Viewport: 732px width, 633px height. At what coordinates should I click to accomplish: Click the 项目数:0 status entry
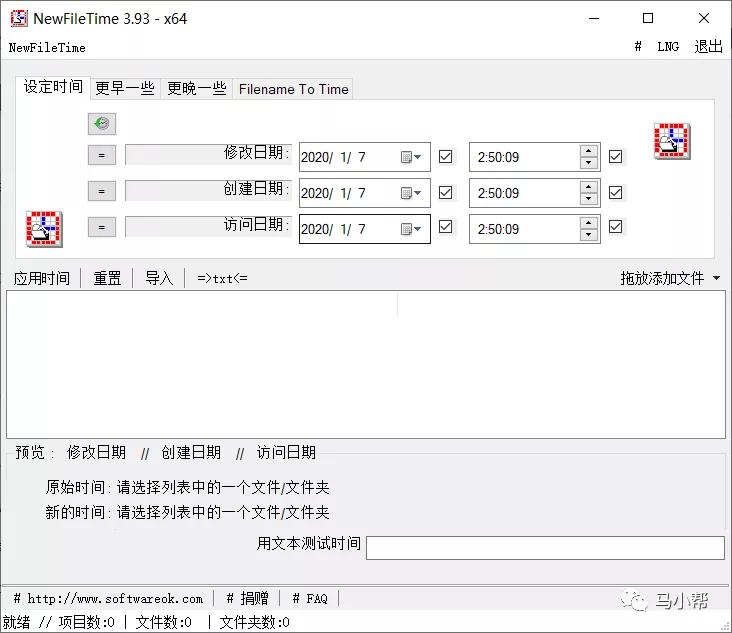point(87,622)
